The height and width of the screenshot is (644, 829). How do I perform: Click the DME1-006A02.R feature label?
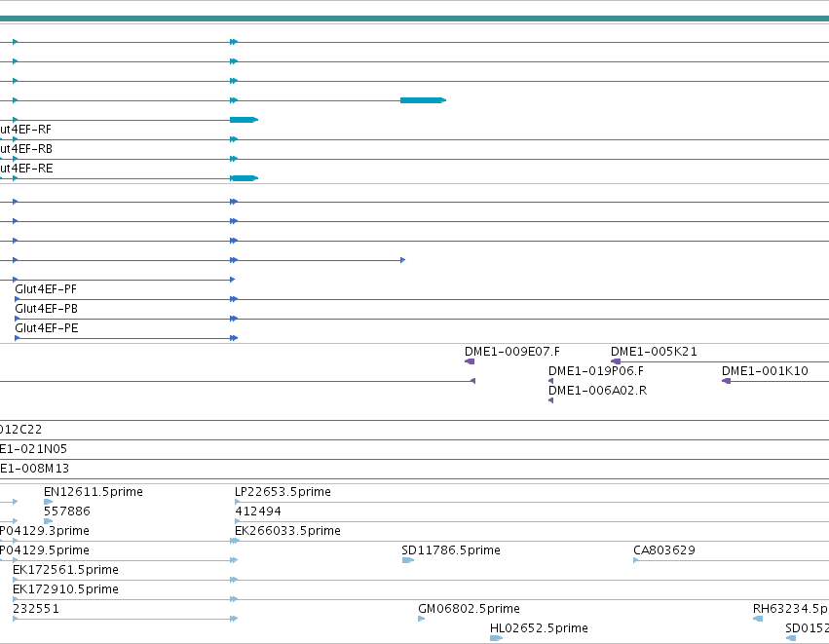[x=598, y=391]
